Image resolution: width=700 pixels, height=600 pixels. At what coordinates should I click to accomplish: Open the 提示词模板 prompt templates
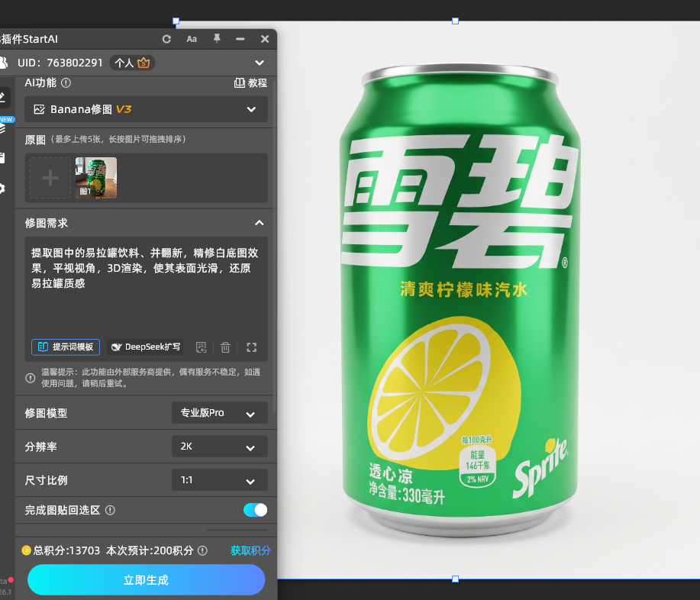point(66,347)
